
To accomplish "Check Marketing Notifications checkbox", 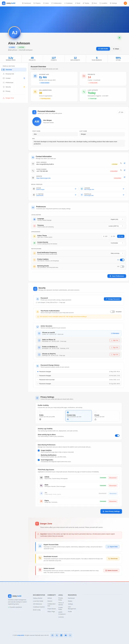I will (x=39, y=455).
